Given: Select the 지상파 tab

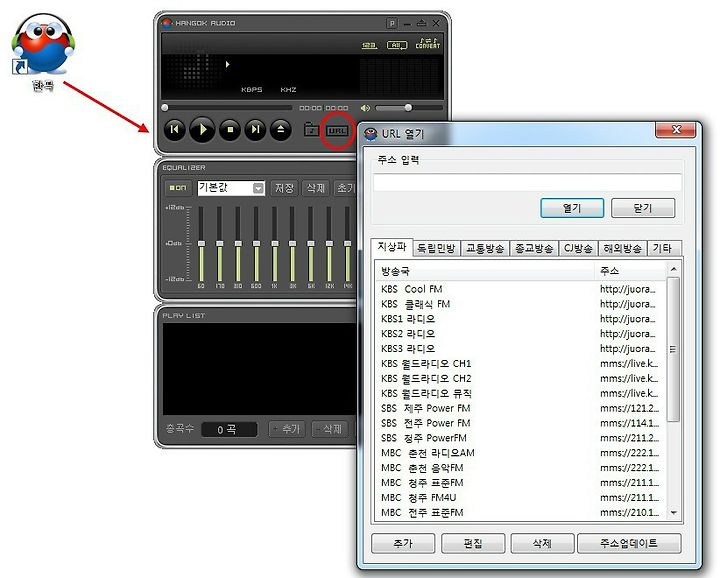Looking at the screenshot, I should (x=392, y=247).
